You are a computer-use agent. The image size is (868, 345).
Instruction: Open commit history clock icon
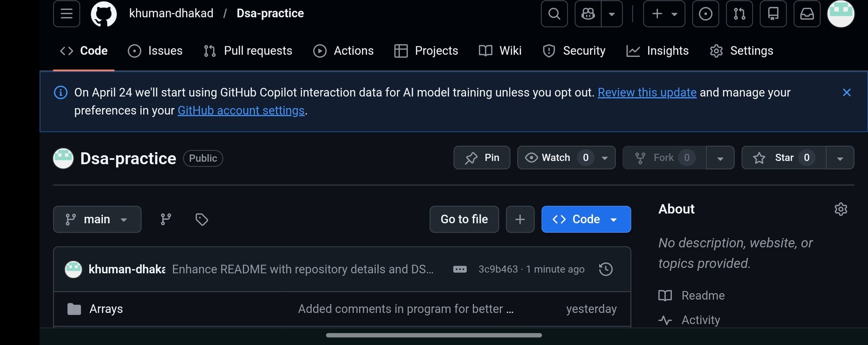tap(606, 269)
